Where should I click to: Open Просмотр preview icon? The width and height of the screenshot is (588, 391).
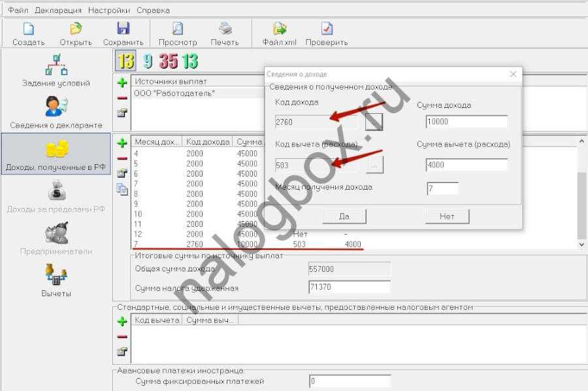pos(177,33)
